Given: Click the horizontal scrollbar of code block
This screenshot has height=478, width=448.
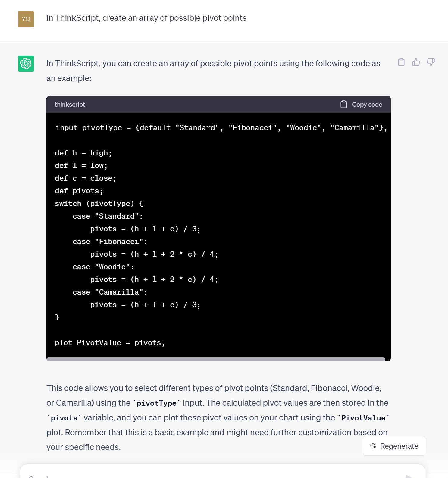Looking at the screenshot, I should point(216,359).
